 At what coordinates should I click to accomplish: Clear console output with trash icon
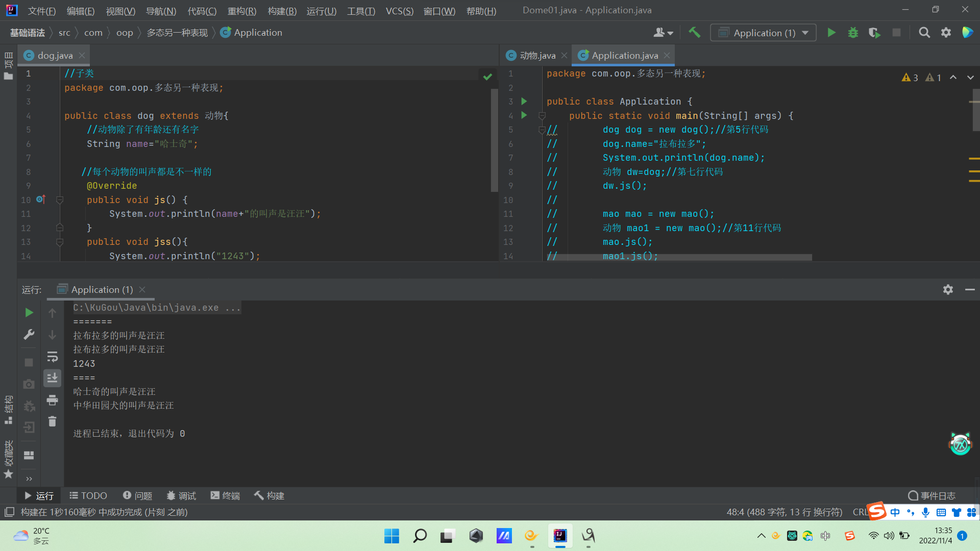[52, 421]
